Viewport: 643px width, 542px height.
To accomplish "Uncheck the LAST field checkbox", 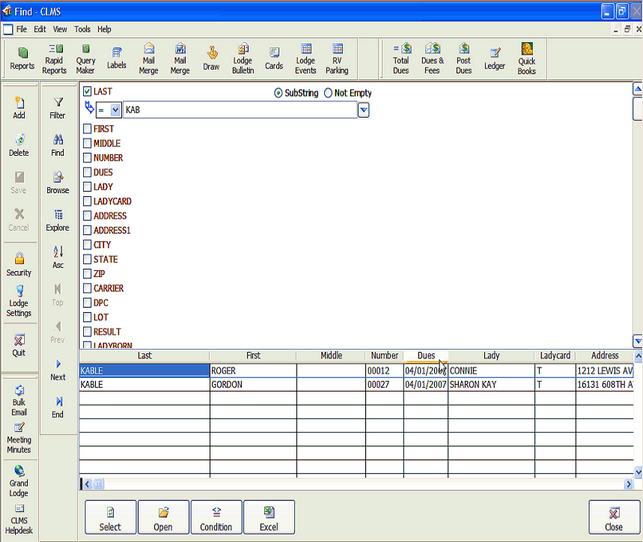I will 87,92.
